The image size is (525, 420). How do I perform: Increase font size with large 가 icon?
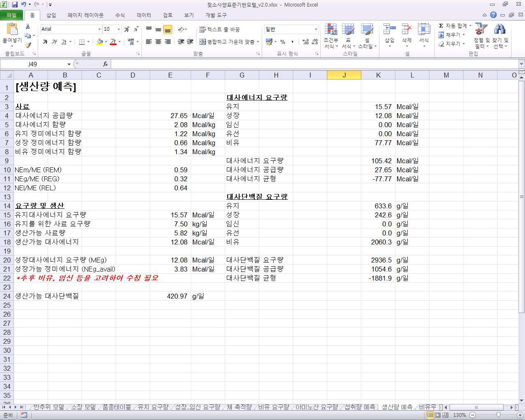(126, 29)
